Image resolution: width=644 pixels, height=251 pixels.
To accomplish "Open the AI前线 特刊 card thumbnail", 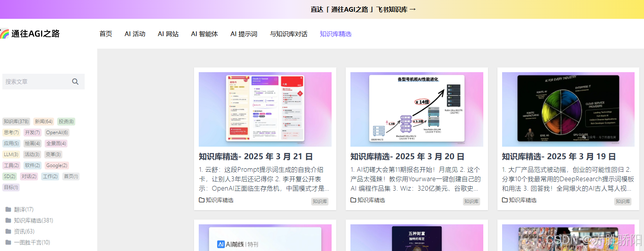I will [x=265, y=238].
